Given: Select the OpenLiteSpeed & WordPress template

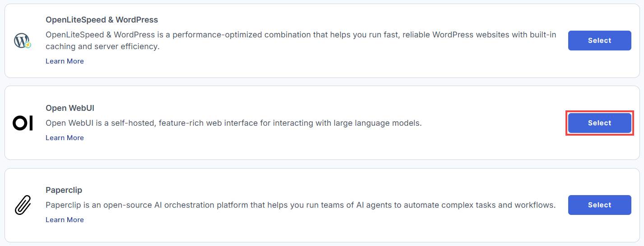Looking at the screenshot, I should [x=599, y=41].
